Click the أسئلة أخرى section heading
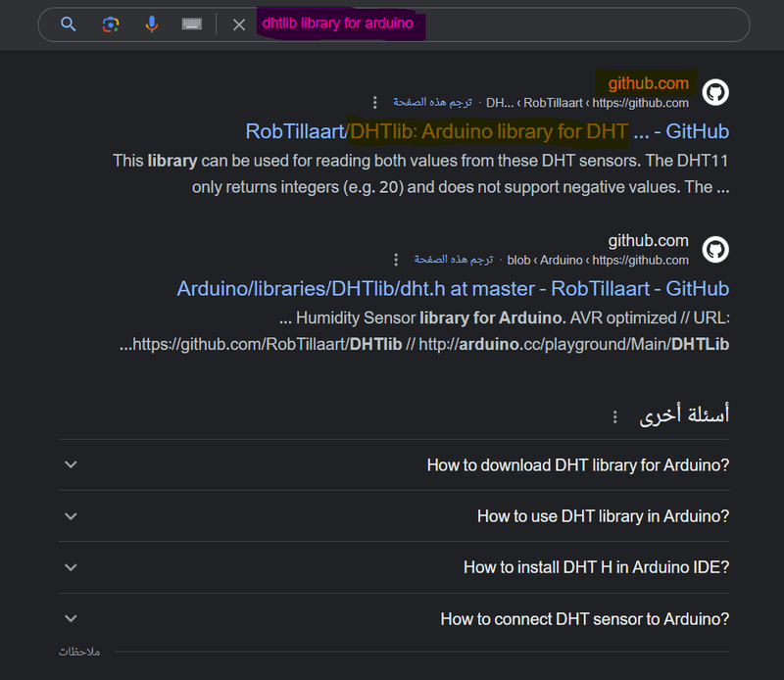Image resolution: width=784 pixels, height=680 pixels. point(684,415)
